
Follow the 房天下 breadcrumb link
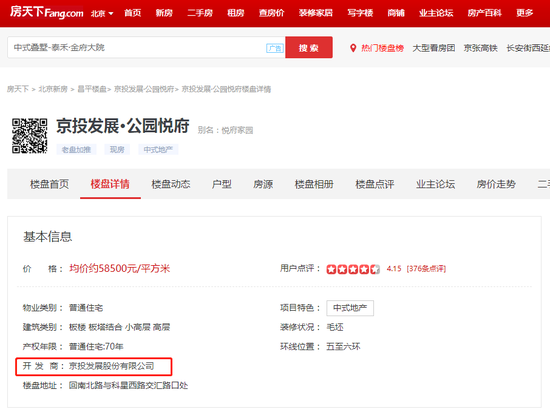click(18, 89)
